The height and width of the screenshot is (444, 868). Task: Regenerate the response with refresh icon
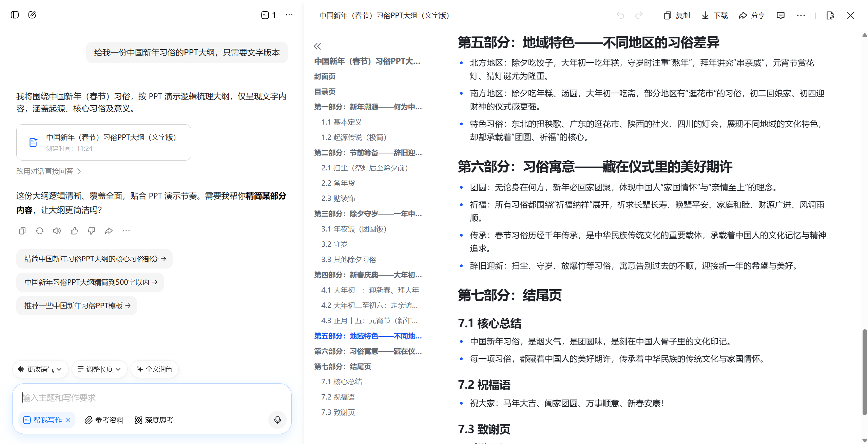click(40, 231)
